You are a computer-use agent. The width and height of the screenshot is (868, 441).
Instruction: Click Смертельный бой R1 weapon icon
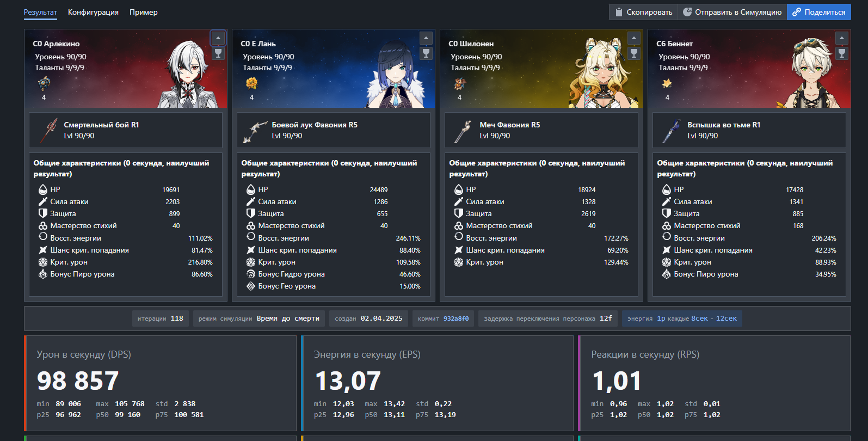point(48,130)
